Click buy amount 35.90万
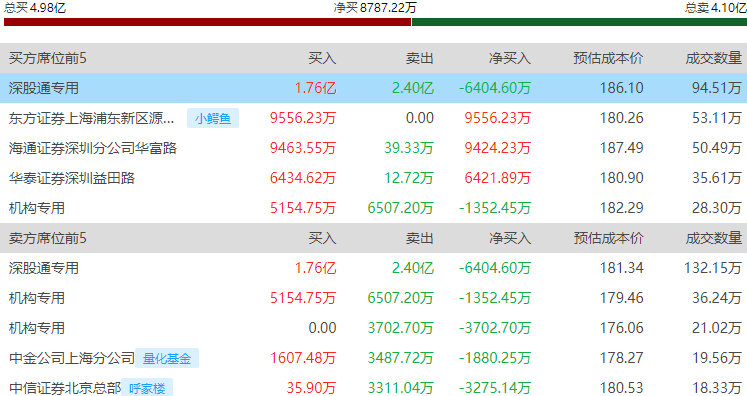This screenshot has width=747, height=396. click(x=311, y=388)
